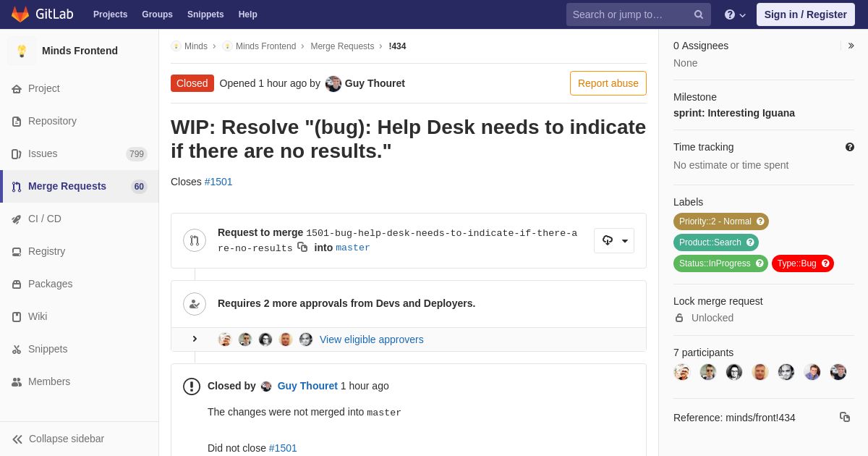Click the Minds Frontend breadcrumb link

tap(259, 46)
